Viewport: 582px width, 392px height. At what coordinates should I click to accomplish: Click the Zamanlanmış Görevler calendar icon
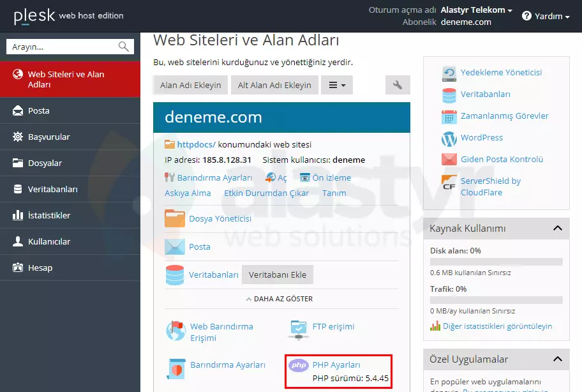(449, 117)
